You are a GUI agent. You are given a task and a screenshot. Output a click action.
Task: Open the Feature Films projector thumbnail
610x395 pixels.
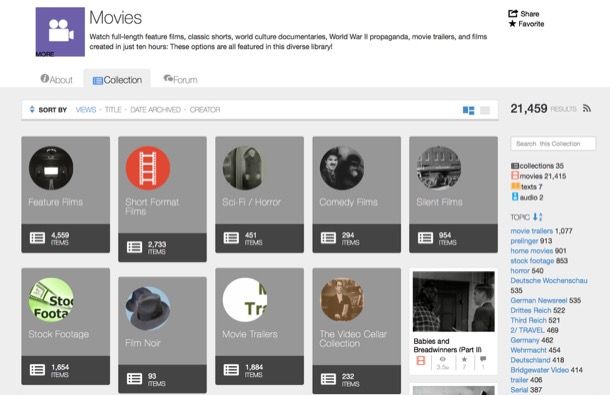click(51, 168)
